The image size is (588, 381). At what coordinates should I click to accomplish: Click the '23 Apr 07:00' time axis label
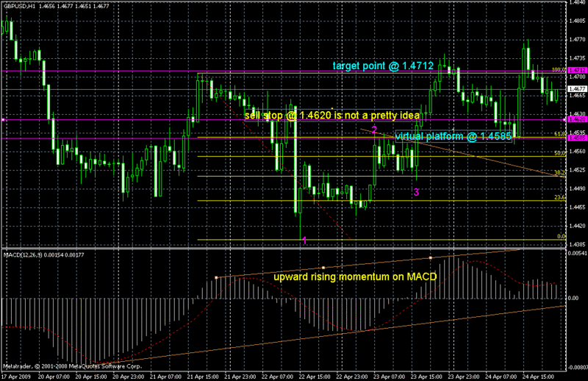389,377
